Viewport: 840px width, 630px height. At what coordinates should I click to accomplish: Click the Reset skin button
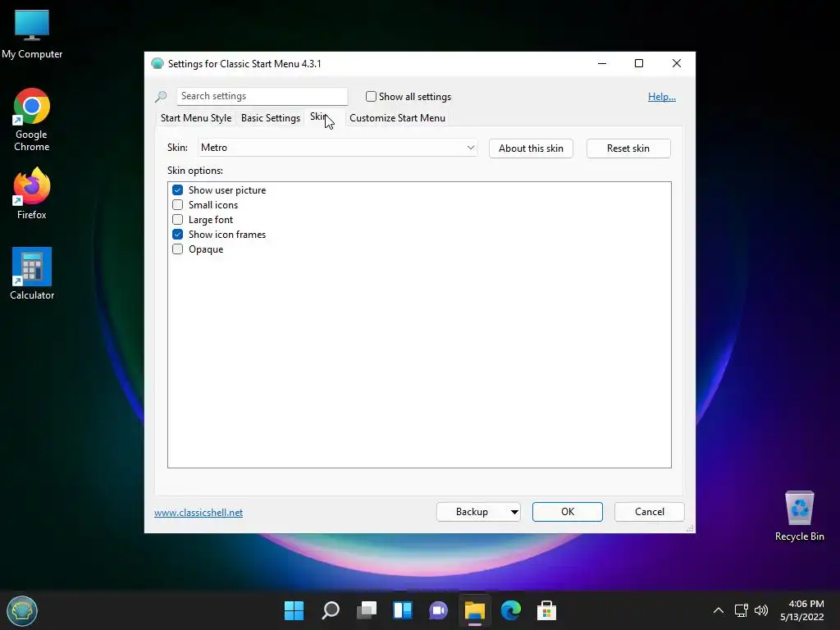[628, 148]
